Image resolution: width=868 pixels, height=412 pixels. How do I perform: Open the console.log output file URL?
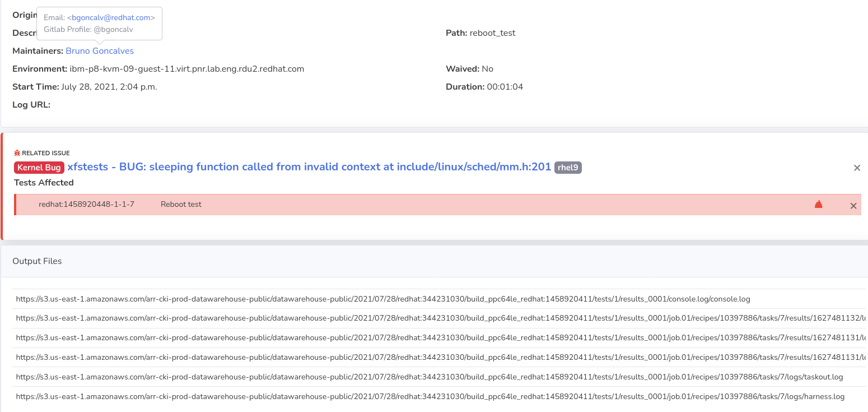click(383, 299)
